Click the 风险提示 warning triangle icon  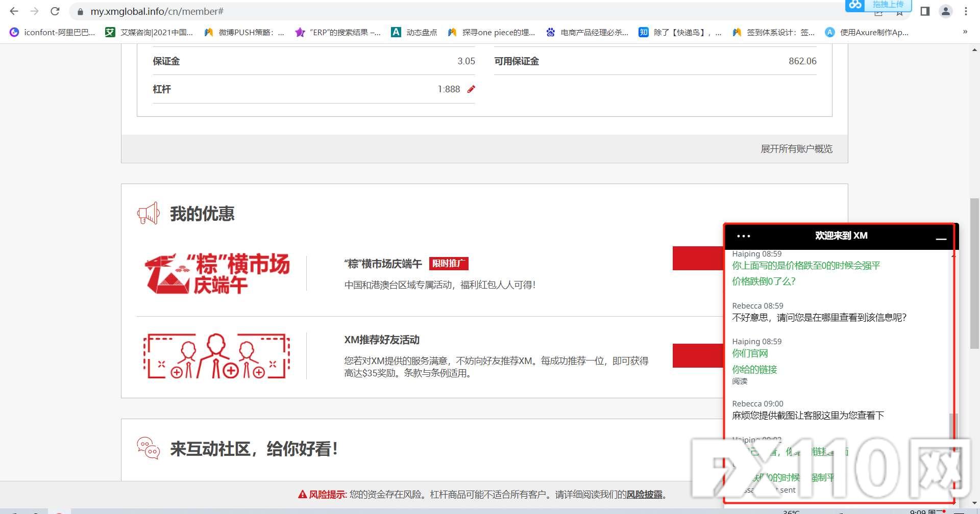(x=303, y=495)
